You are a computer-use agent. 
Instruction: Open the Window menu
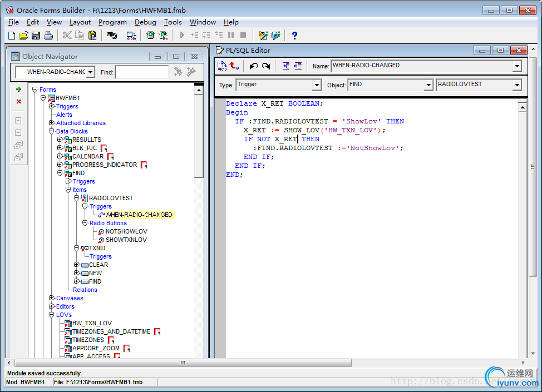(203, 22)
